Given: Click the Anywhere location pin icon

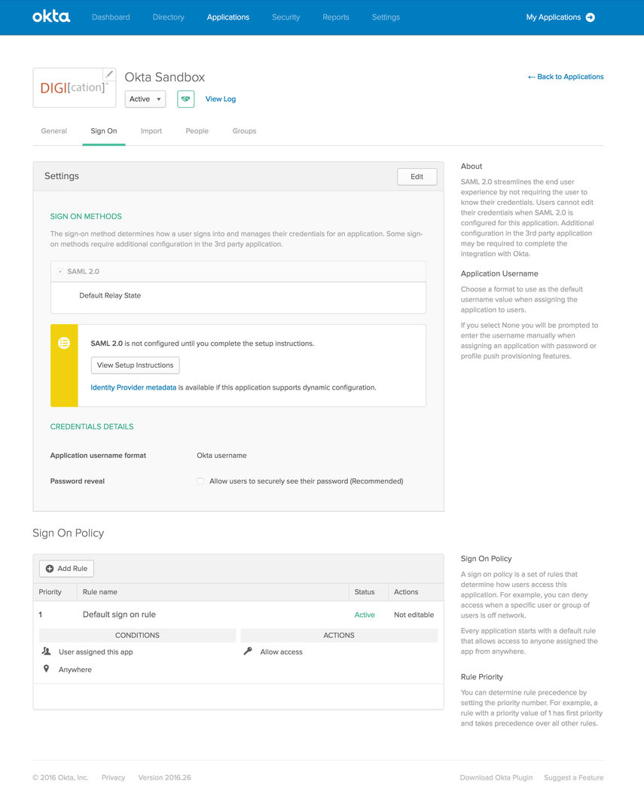Looking at the screenshot, I should 46,669.
